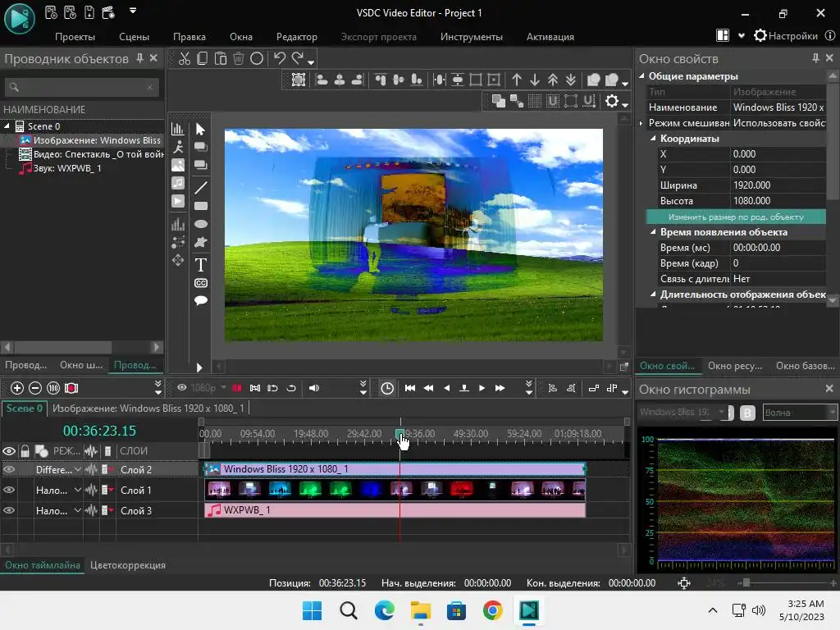Viewport: 840px width, 630px height.
Task: Open the Сцены menu
Action: [134, 36]
